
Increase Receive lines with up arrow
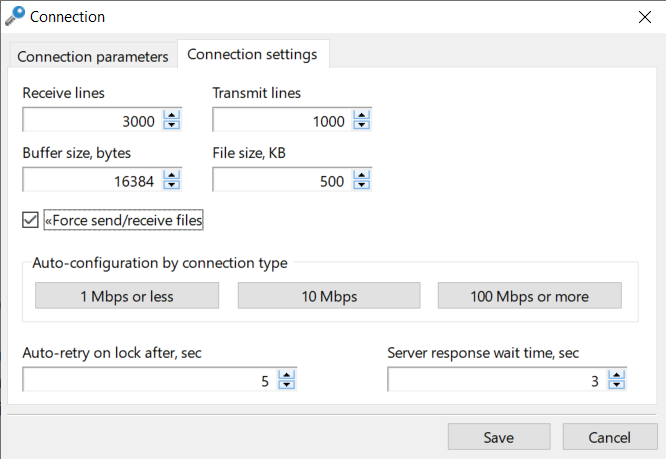click(x=172, y=115)
